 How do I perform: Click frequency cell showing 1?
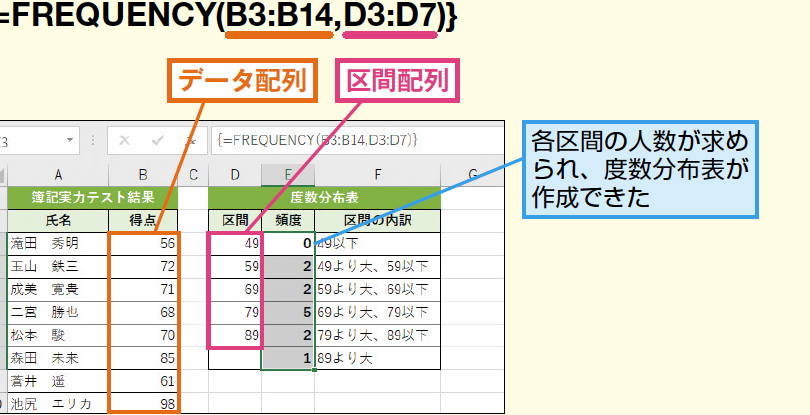[x=288, y=358]
